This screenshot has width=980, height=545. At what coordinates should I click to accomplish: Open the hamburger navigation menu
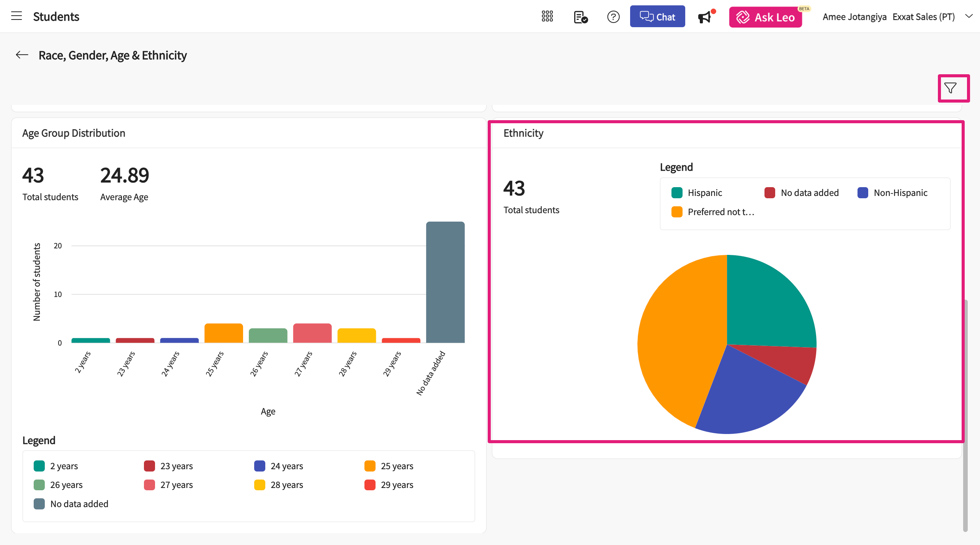pos(16,16)
